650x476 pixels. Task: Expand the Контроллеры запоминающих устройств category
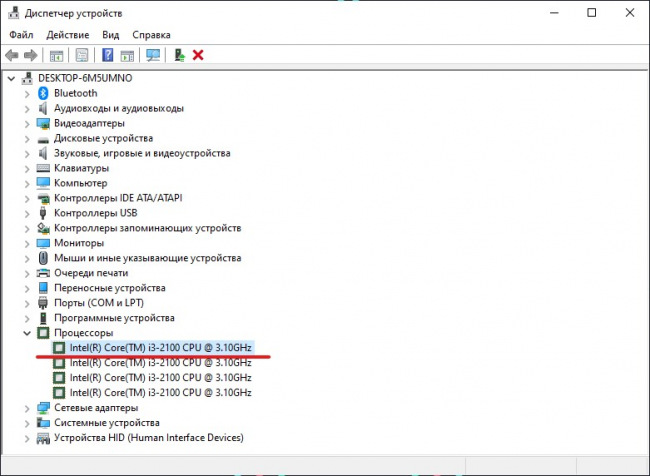[x=27, y=228]
